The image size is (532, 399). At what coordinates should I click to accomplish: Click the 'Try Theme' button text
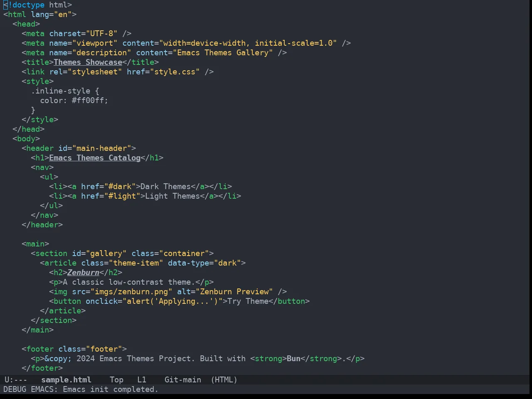coord(248,301)
